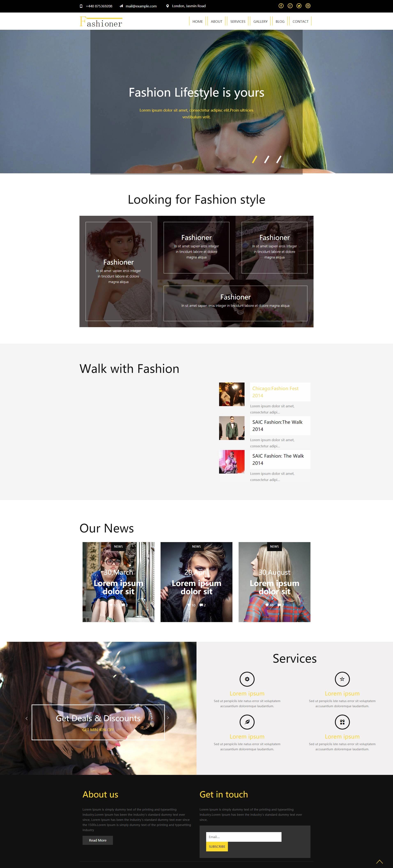Open the GALLERY menu item
393x868 pixels.
(x=260, y=22)
